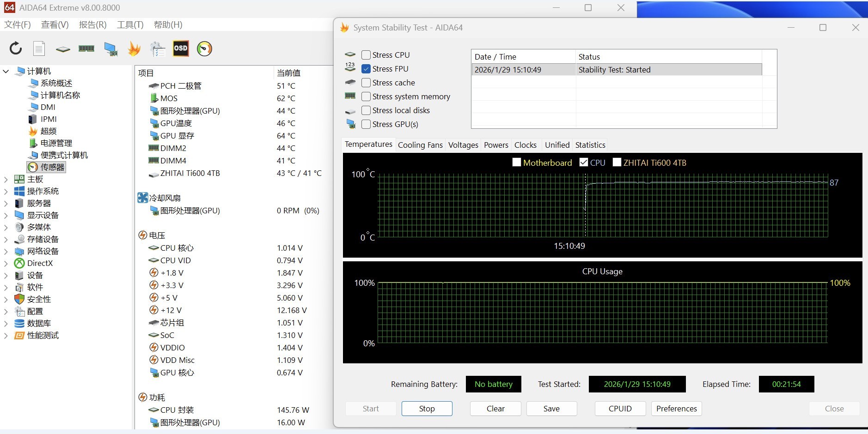Click the CPU chip toolbar icon
The height and width of the screenshot is (434, 868).
click(62, 48)
